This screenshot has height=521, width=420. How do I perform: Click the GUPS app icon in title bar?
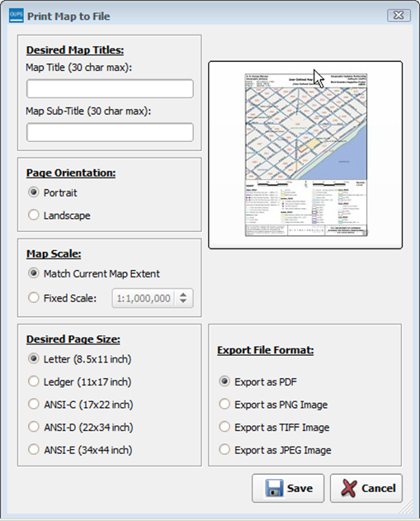point(17,16)
